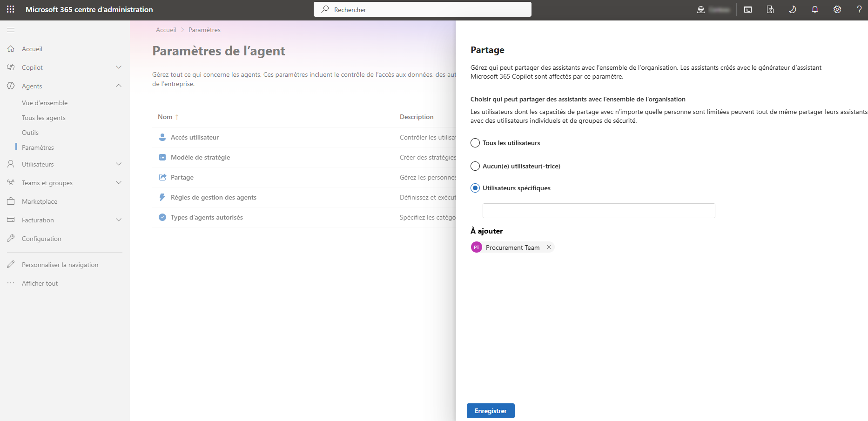Open help question mark icon
This screenshot has height=421, width=868.
860,9
